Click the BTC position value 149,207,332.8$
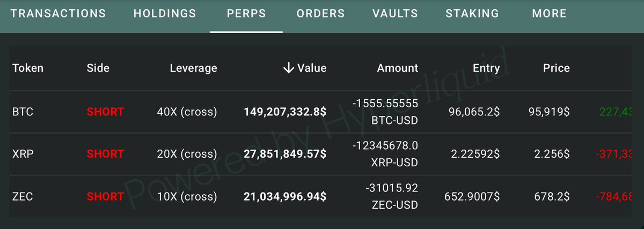Screen dimensions: 644x229 click(x=285, y=112)
